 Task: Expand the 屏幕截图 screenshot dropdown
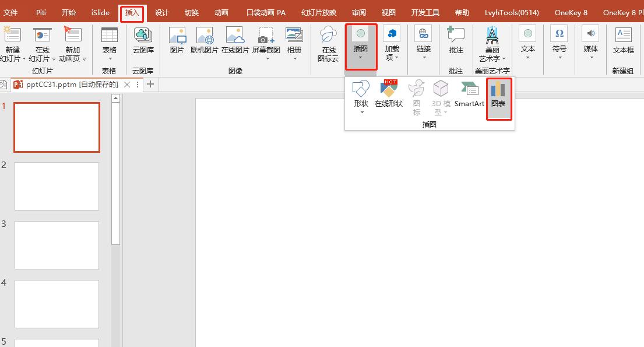click(266, 51)
